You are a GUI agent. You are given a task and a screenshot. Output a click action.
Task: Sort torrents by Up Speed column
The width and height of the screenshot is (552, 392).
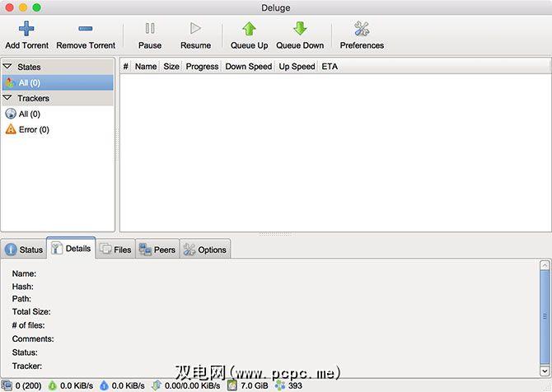[x=297, y=66]
